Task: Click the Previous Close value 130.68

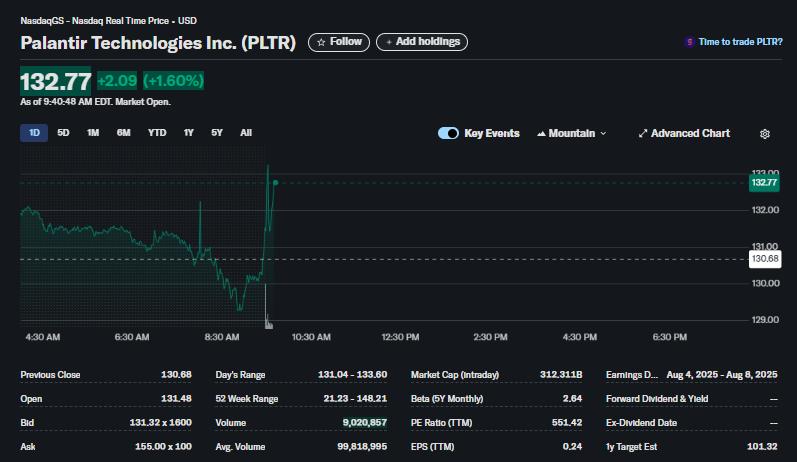Action: tap(176, 375)
